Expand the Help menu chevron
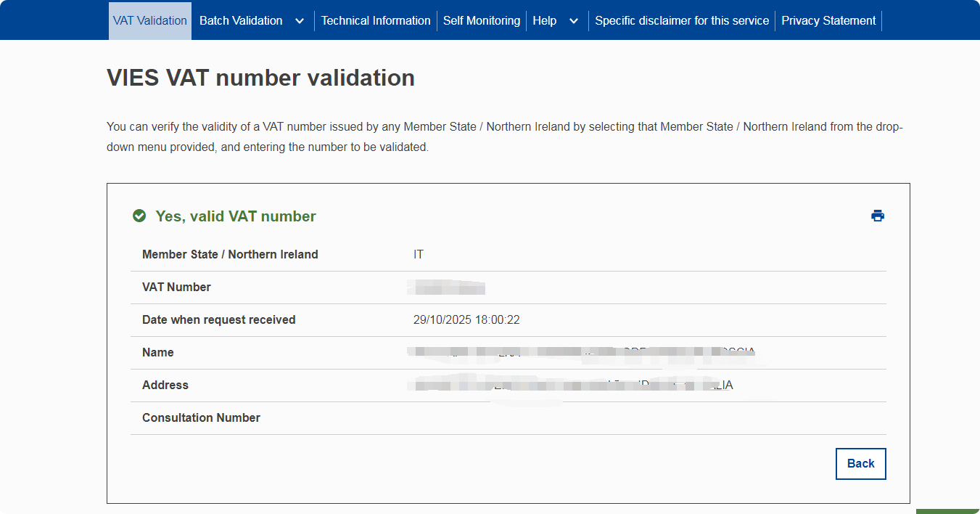Viewport: 980px width, 514px height. pyautogui.click(x=574, y=21)
